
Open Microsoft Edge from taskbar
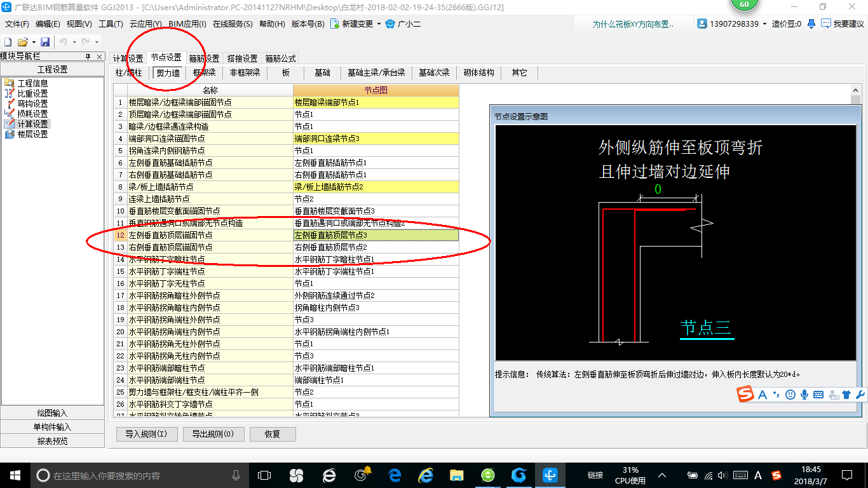[394, 475]
